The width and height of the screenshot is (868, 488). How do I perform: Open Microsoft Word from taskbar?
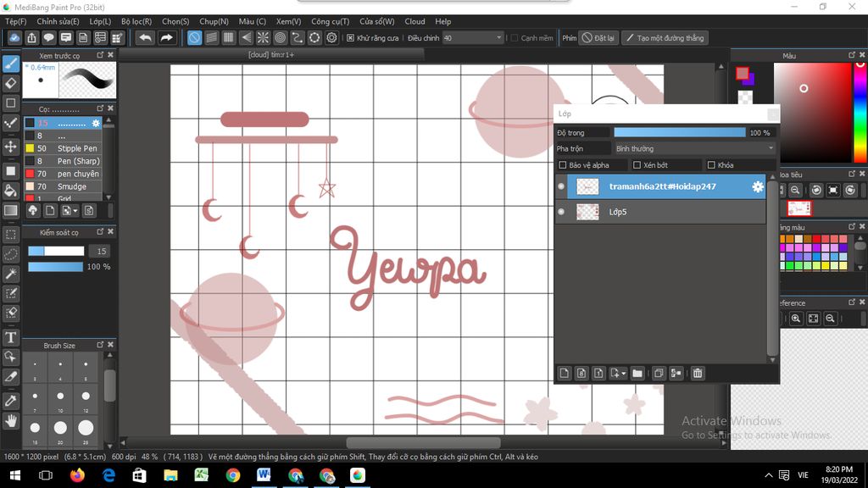pyautogui.click(x=264, y=475)
